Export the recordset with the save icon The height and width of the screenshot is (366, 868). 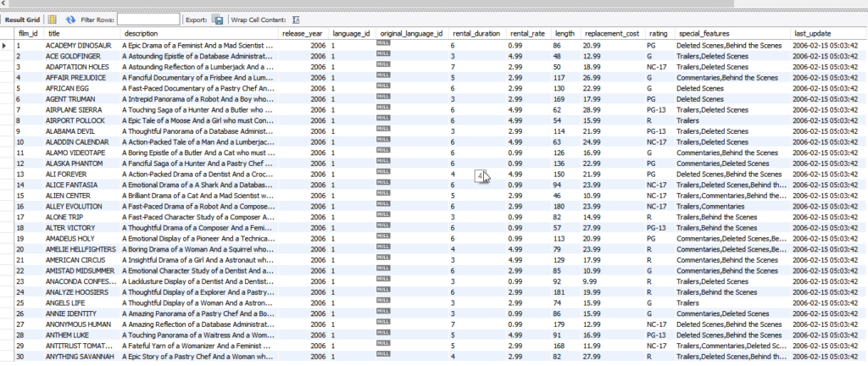click(217, 19)
